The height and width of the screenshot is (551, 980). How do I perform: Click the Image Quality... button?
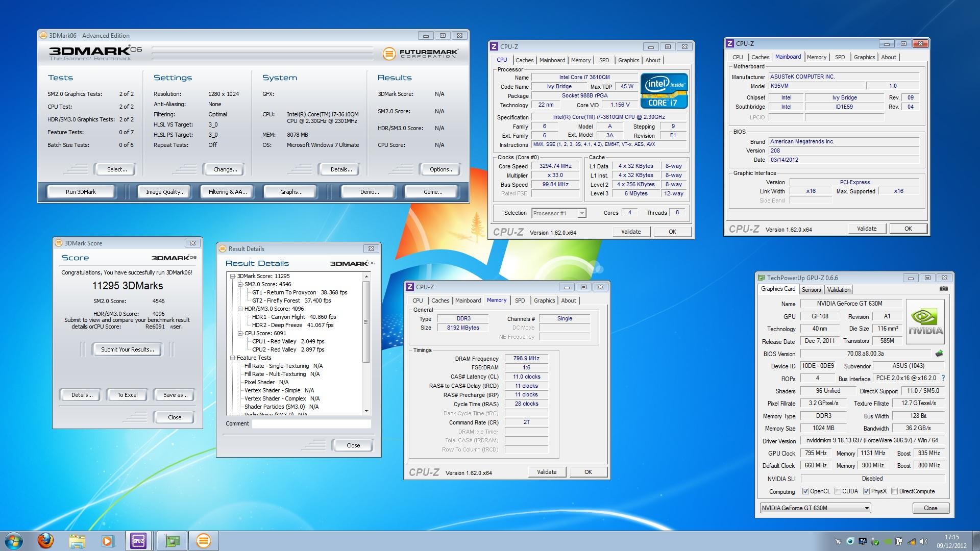(165, 192)
